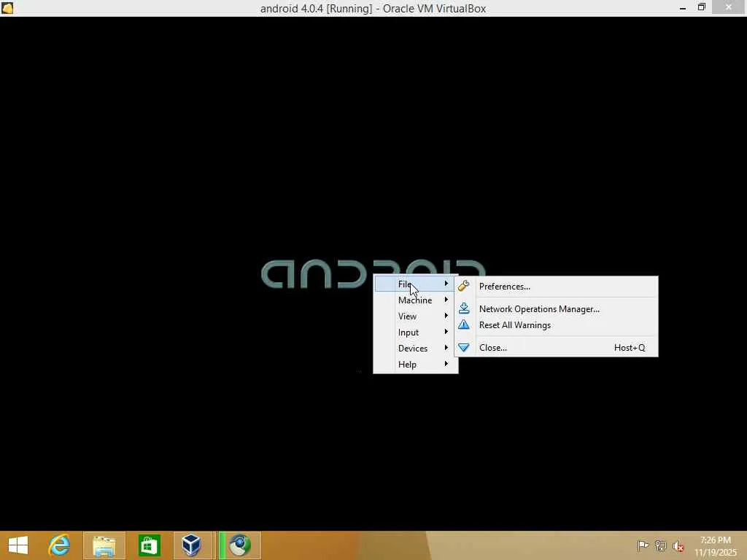Expand the arrow next to Help

(x=446, y=364)
